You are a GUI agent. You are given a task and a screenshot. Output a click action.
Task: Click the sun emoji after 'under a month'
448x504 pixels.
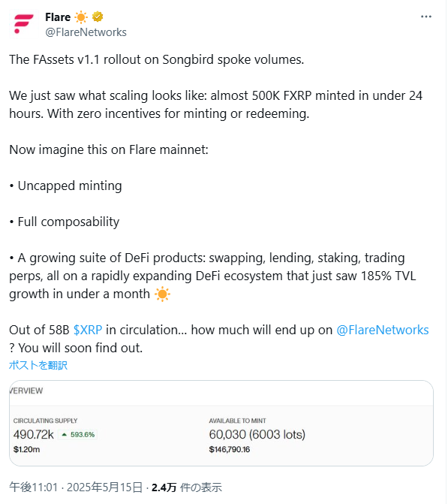162,294
